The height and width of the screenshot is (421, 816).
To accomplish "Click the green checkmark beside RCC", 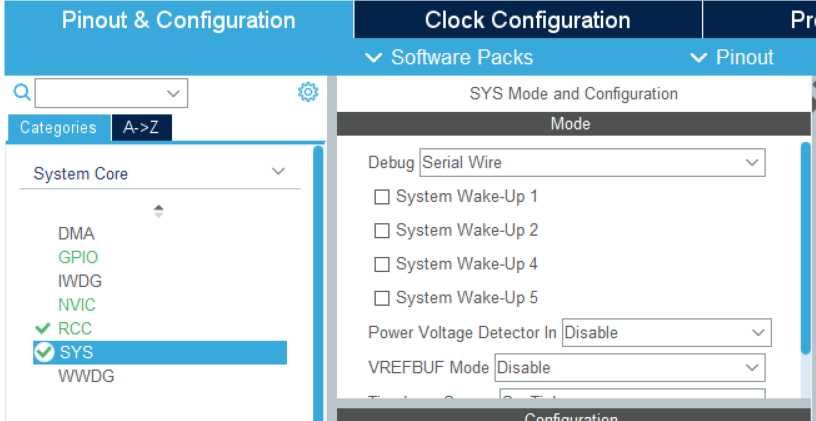I will point(42,328).
